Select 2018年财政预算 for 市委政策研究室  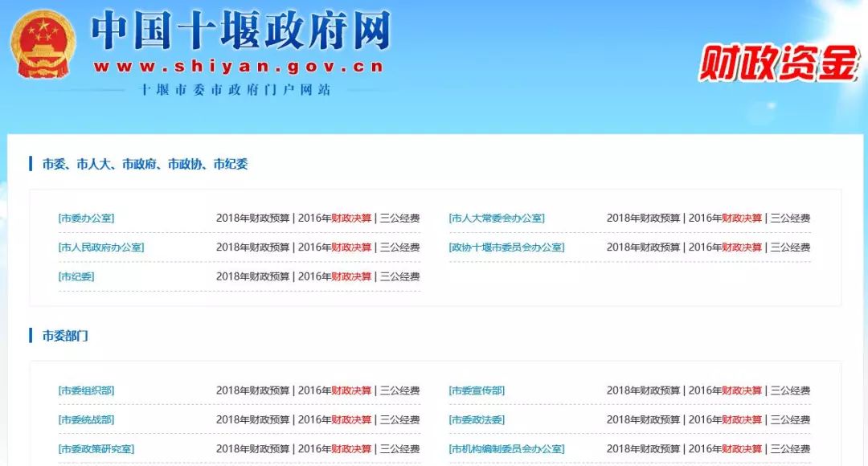[x=253, y=449]
